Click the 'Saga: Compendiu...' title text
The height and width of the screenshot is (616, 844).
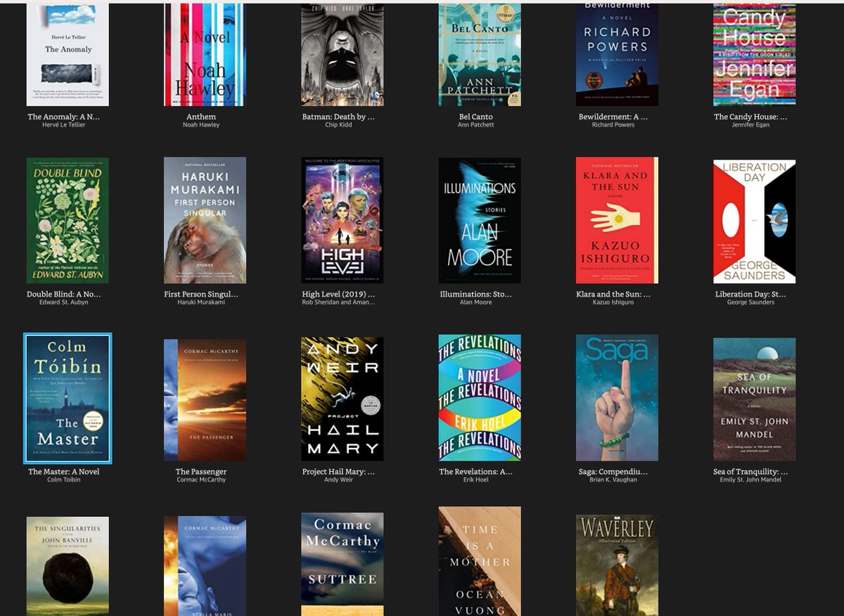point(613,472)
